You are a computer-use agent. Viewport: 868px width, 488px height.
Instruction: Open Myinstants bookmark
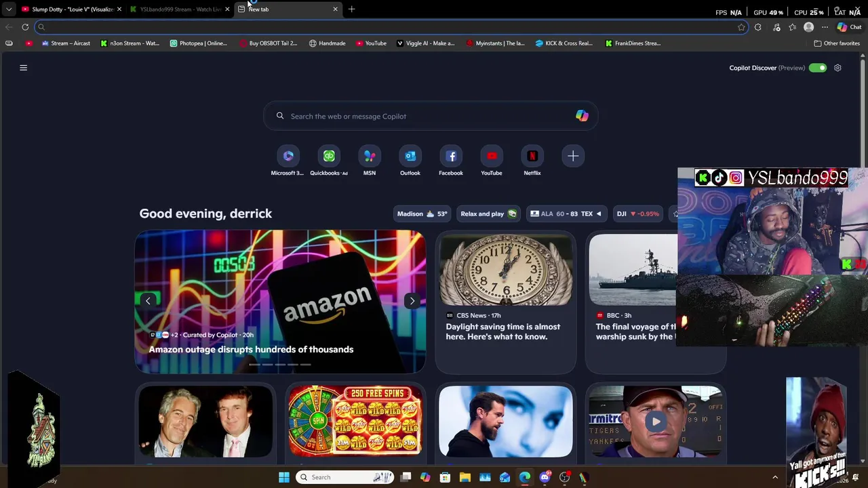(495, 43)
